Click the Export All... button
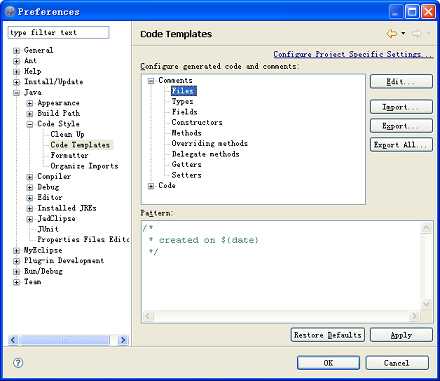Image resolution: width=440 pixels, height=381 pixels. (x=401, y=145)
